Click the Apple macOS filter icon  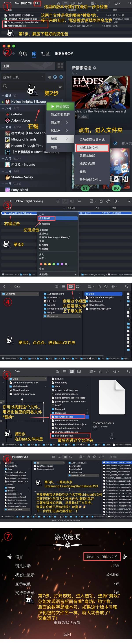(49, 77)
